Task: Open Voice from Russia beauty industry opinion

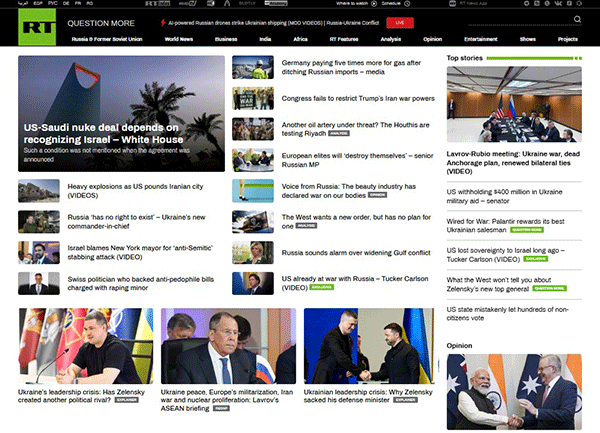Action: (x=349, y=191)
